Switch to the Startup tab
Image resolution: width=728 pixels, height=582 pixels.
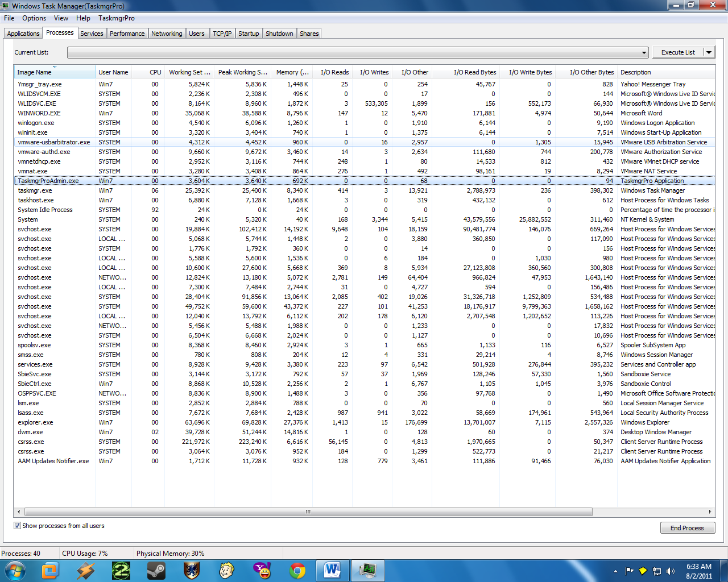tap(249, 34)
